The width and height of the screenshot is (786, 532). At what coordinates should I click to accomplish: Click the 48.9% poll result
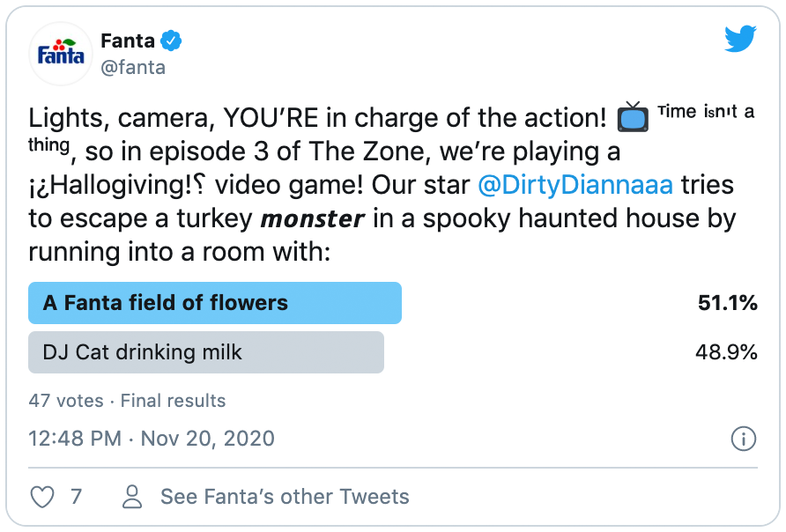(x=727, y=352)
